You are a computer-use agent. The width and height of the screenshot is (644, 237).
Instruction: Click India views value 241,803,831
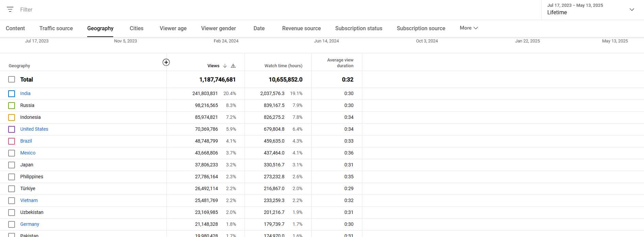(205, 93)
